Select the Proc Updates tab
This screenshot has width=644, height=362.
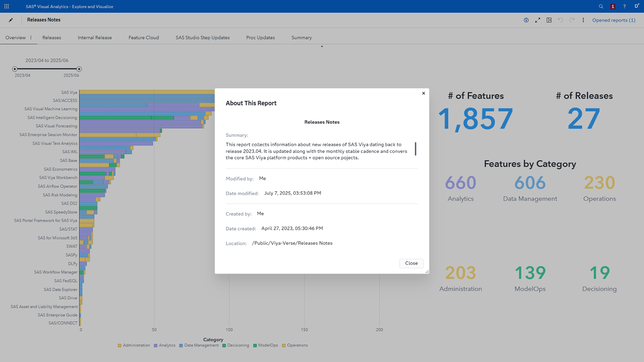pos(260,38)
